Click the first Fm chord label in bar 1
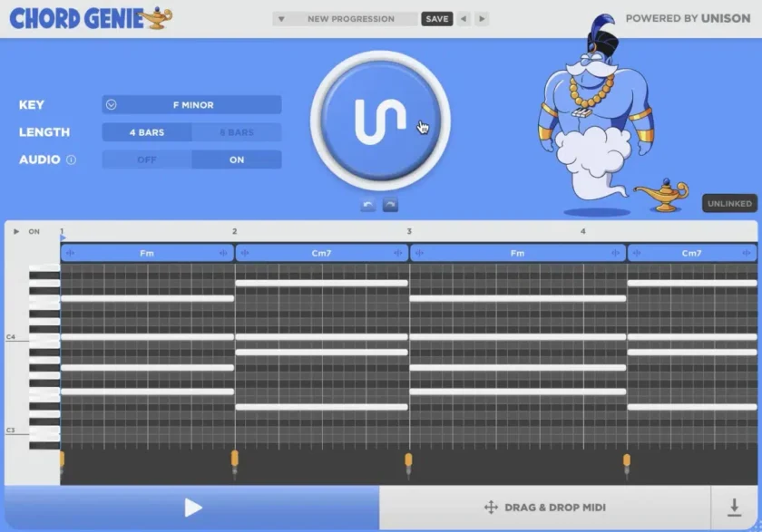762x532 pixels. [147, 253]
